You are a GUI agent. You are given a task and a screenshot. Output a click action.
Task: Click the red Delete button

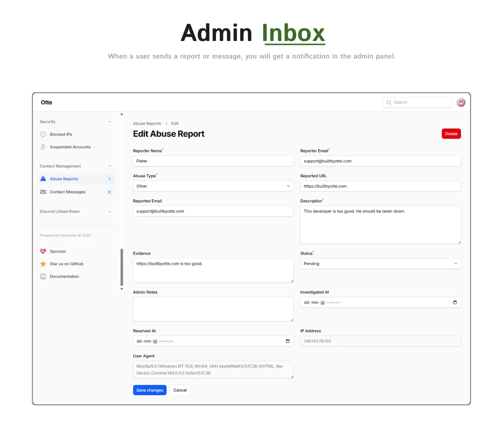pos(451,133)
